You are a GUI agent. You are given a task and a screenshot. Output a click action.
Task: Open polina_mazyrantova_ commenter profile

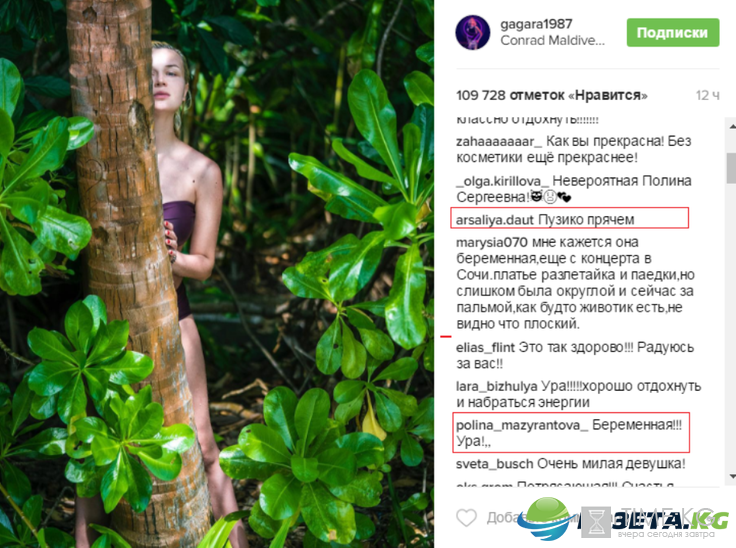tap(522, 425)
